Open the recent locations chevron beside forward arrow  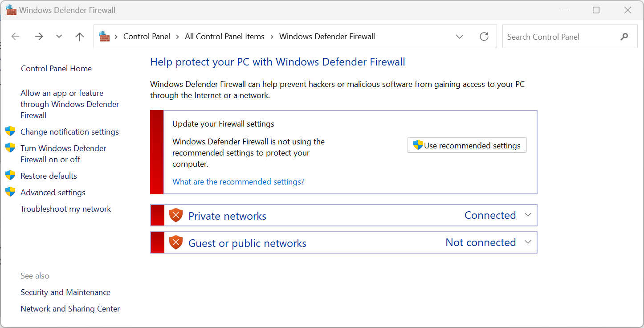59,37
